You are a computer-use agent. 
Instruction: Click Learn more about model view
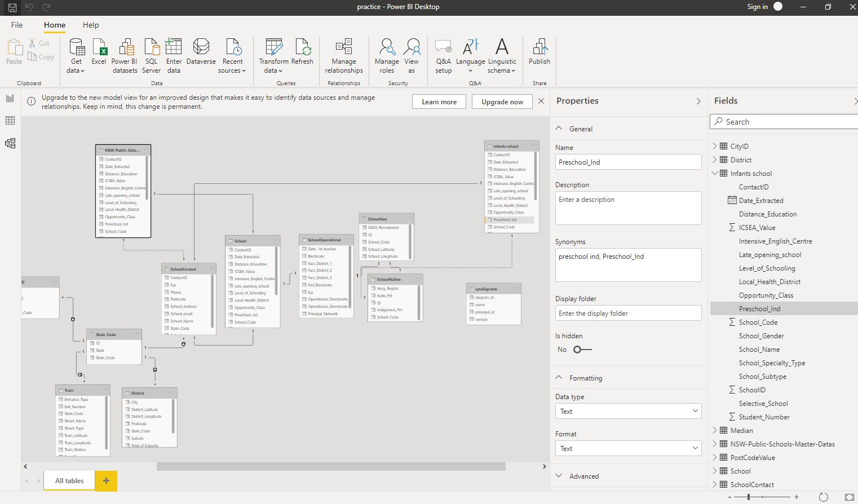click(x=439, y=101)
